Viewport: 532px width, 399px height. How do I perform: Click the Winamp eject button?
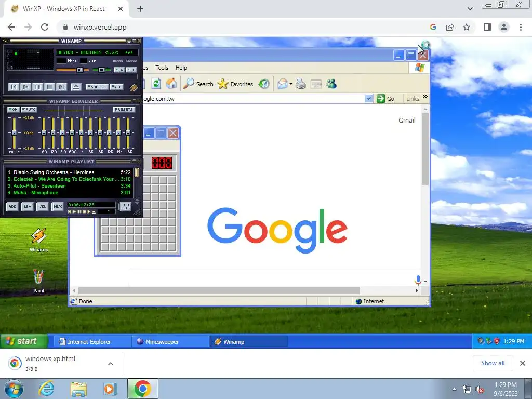pos(76,87)
